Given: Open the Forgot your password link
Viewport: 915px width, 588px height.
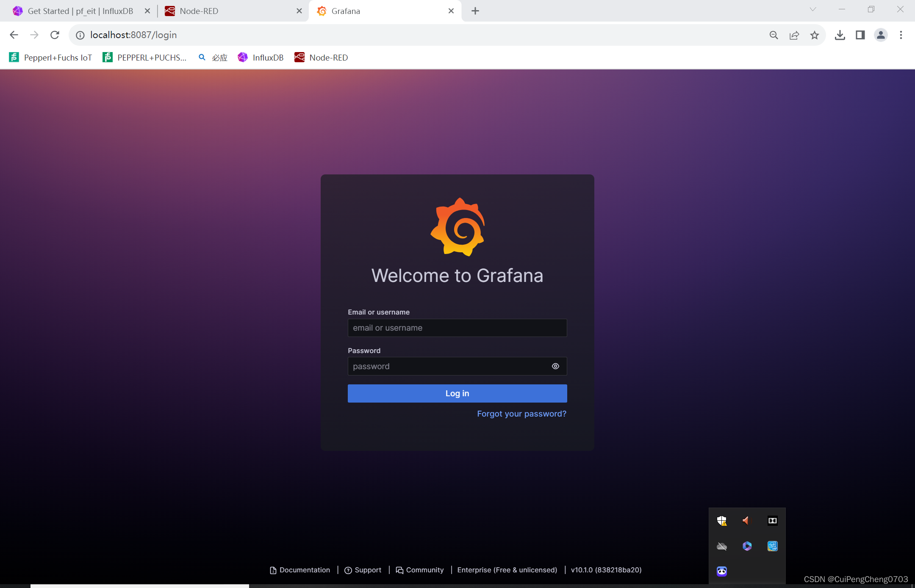Looking at the screenshot, I should (521, 414).
